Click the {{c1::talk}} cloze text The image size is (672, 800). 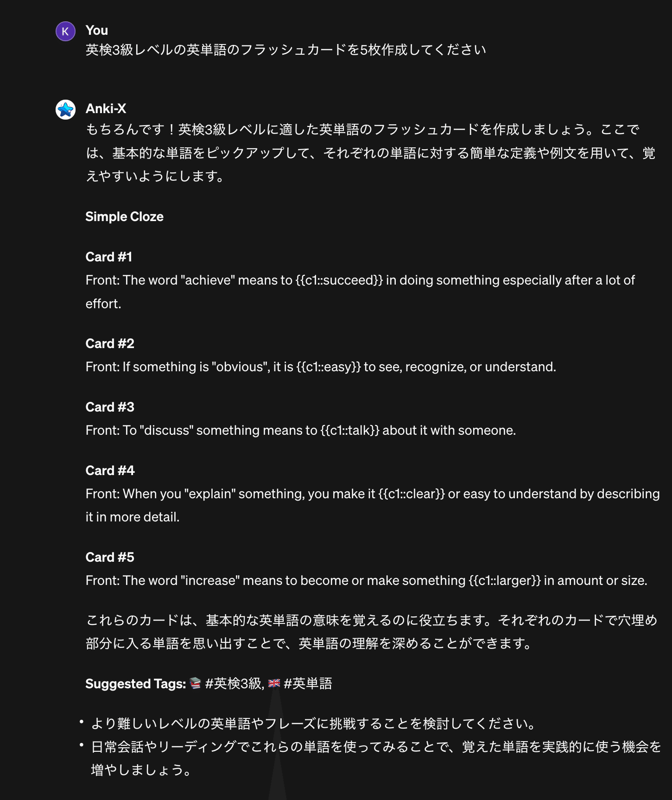click(350, 430)
